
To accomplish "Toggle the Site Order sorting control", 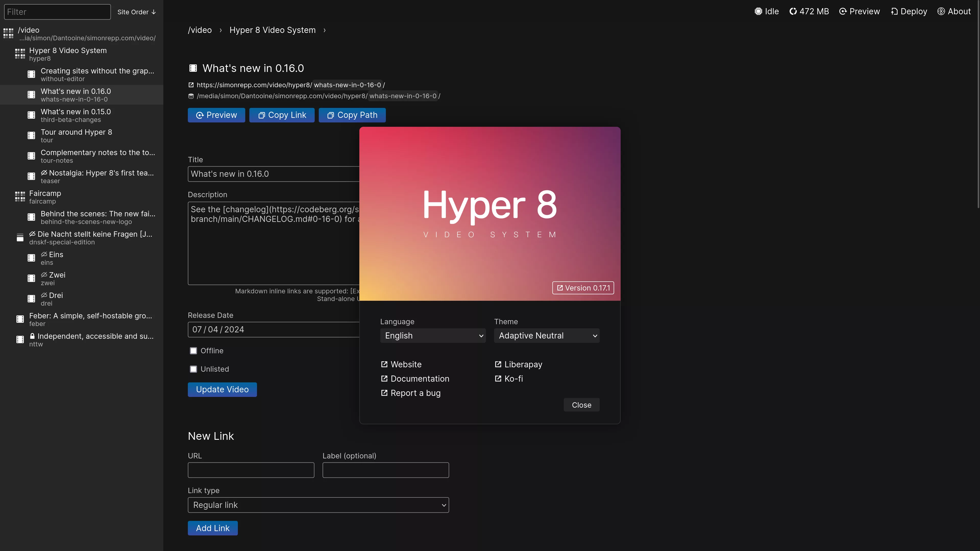I will click(x=136, y=12).
